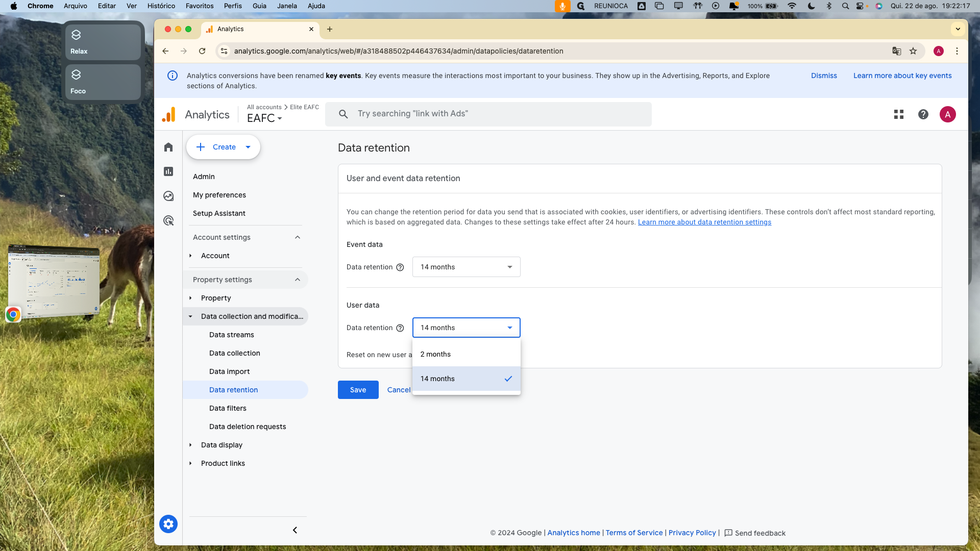Click the Admin gear icon

(x=168, y=524)
